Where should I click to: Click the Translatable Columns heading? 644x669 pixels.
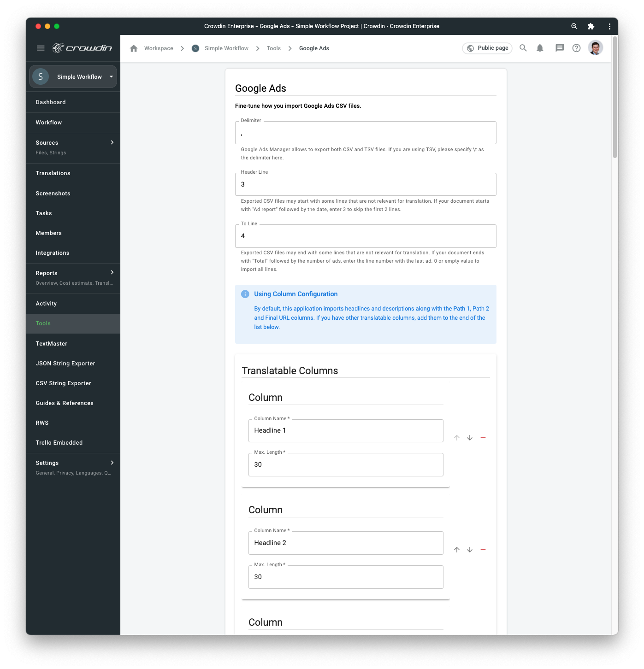point(290,371)
